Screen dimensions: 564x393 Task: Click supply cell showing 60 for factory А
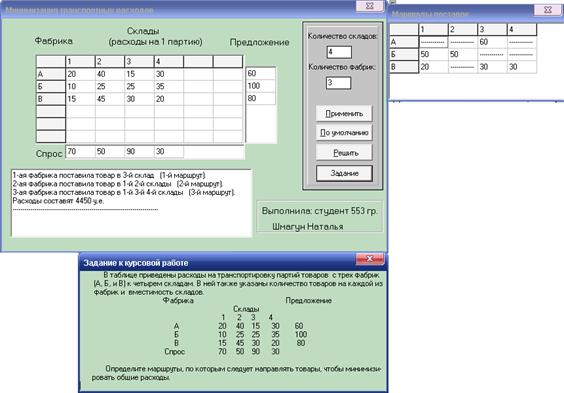(260, 73)
